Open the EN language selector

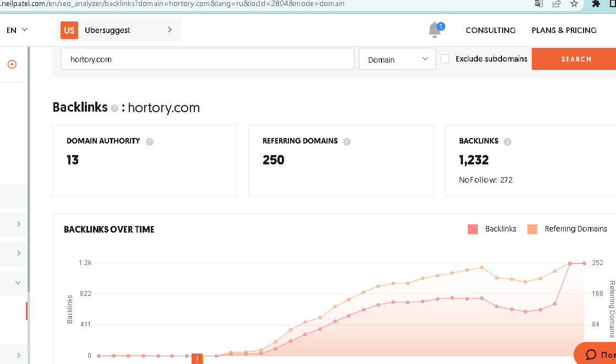pyautogui.click(x=17, y=30)
